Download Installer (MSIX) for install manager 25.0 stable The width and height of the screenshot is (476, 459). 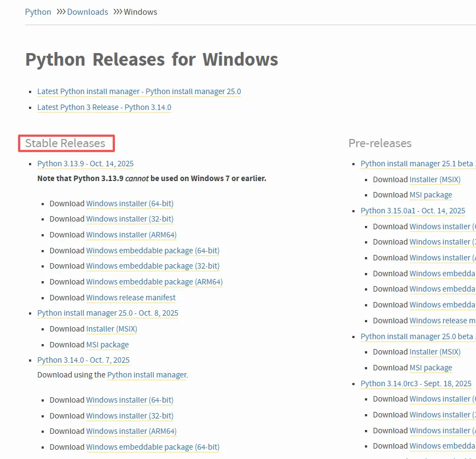(x=112, y=329)
